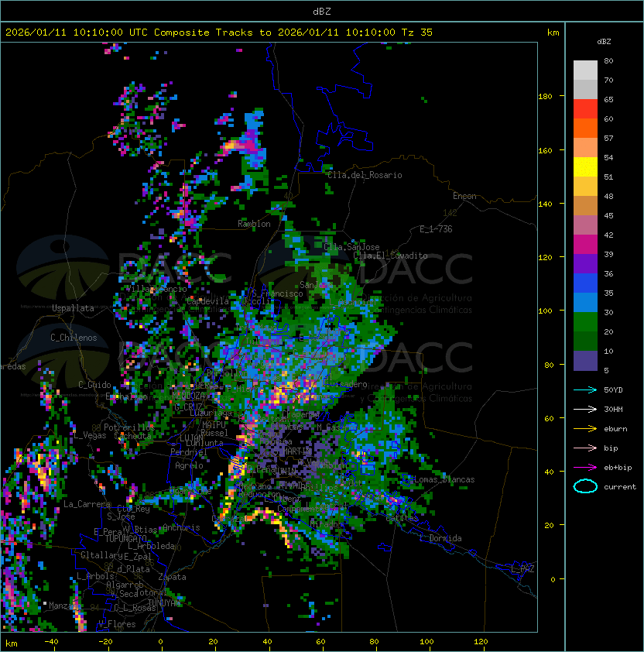
Task: Choose the slate 5-10 dBZ swatch
Action: pos(585,361)
